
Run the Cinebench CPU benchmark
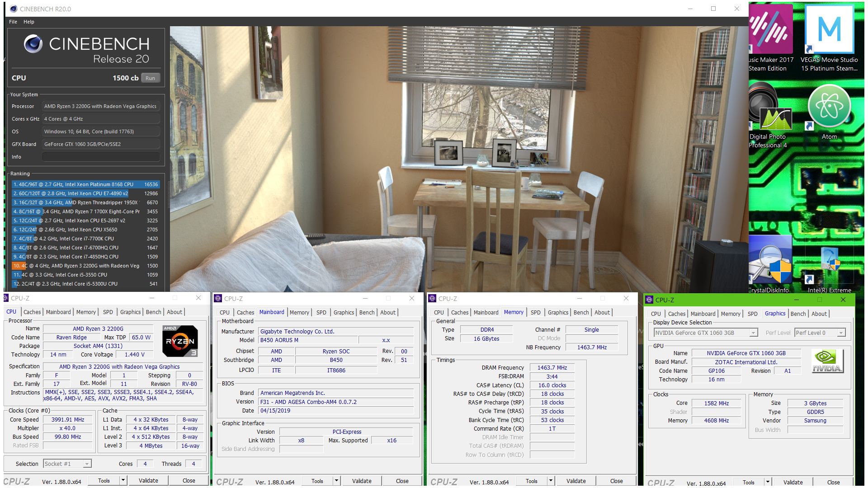tap(150, 78)
